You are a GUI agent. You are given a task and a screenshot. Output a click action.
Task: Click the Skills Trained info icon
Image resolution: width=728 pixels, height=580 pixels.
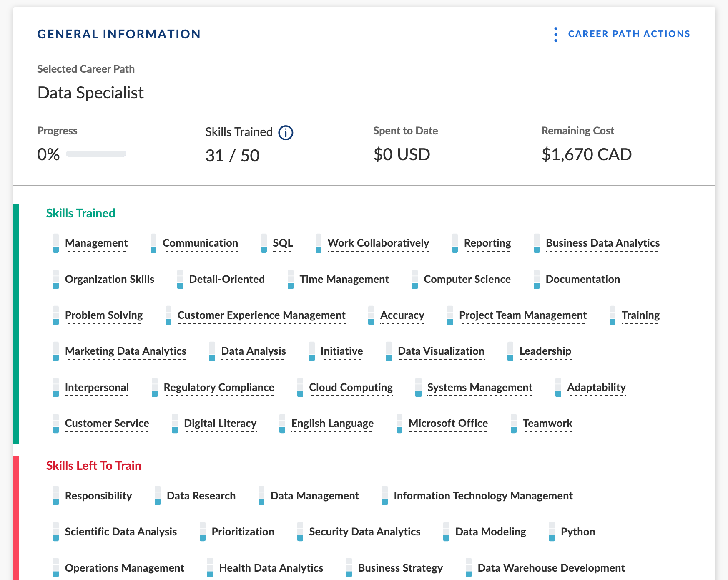point(286,133)
